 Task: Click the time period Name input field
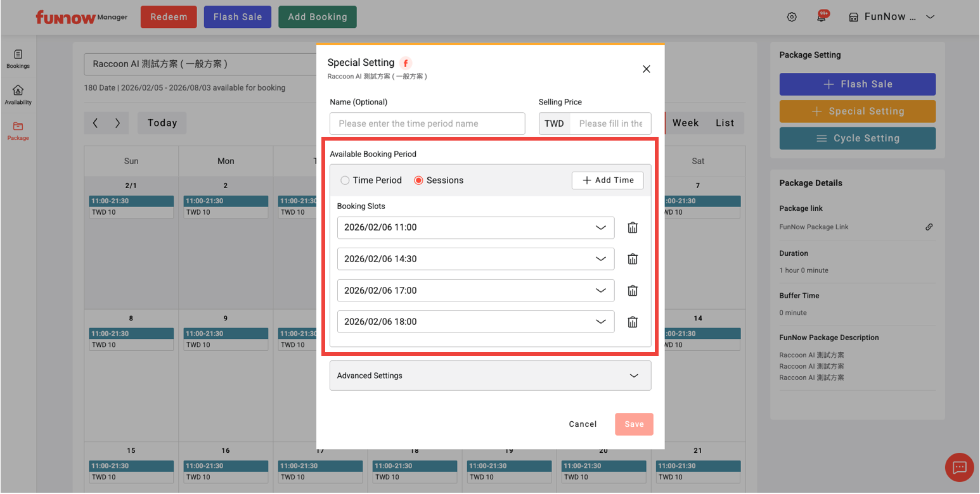tap(427, 123)
